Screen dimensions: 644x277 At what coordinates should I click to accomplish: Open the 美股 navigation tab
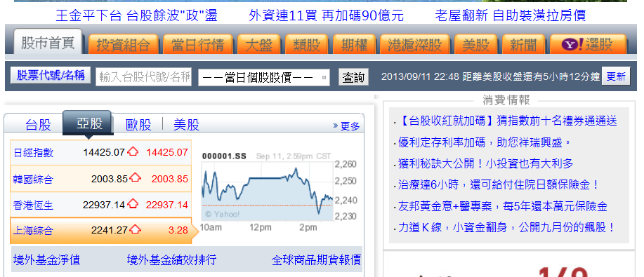point(475,44)
